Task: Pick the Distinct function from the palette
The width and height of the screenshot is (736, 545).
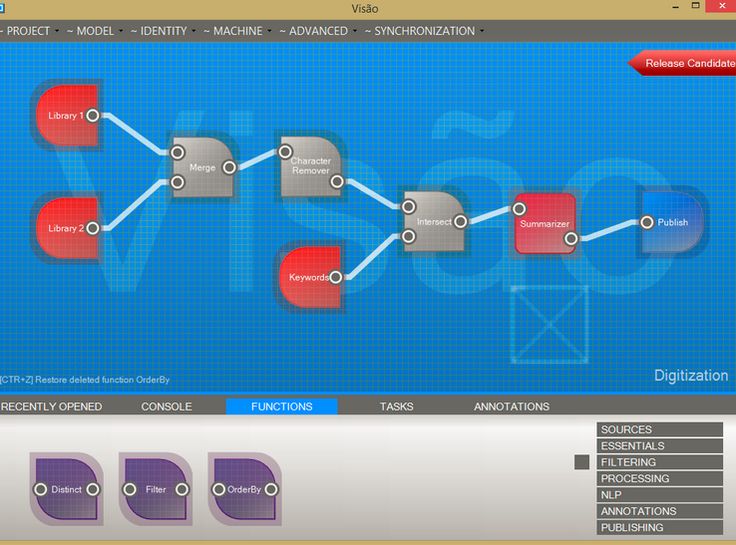Action: tap(67, 489)
